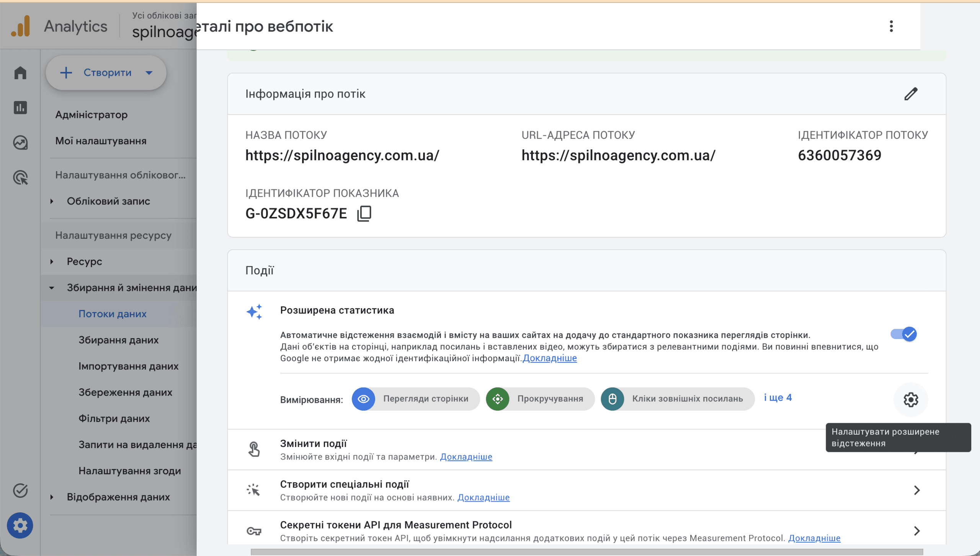
Task: Select Збирання даних menu item
Action: [118, 340]
